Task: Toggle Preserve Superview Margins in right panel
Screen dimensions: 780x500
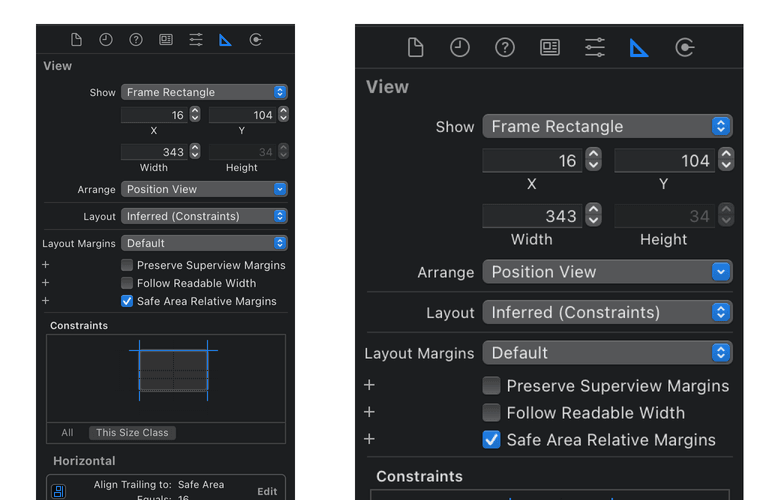Action: (x=491, y=386)
